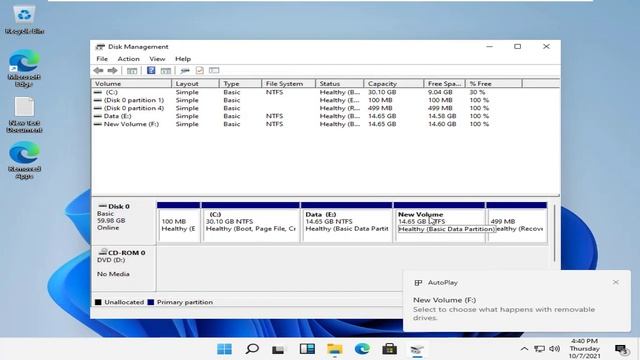Viewport: 640px width, 360px height.
Task: Select the New Volume partition block
Action: click(x=439, y=222)
